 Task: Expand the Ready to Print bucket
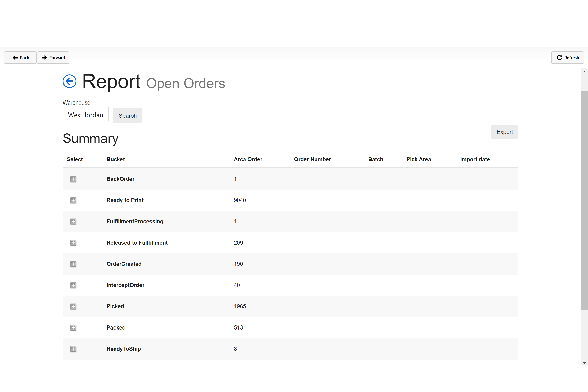click(73, 200)
